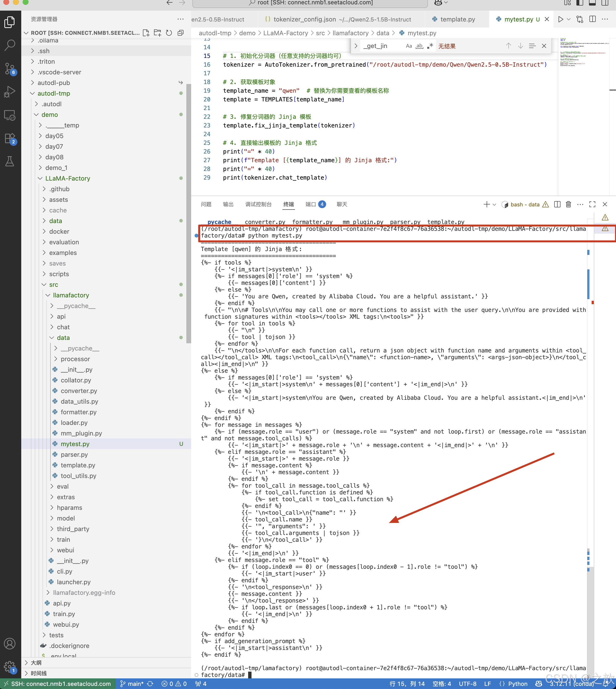Image resolution: width=616 pixels, height=689 pixels.
Task: Open template.py file in explorer tree
Action: [x=106, y=465]
